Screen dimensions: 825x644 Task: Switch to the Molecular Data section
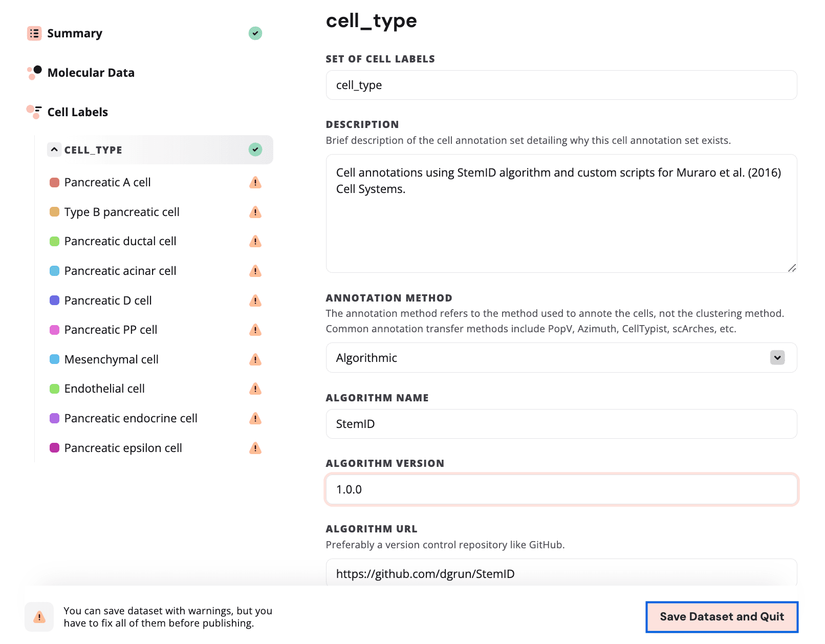click(x=91, y=72)
